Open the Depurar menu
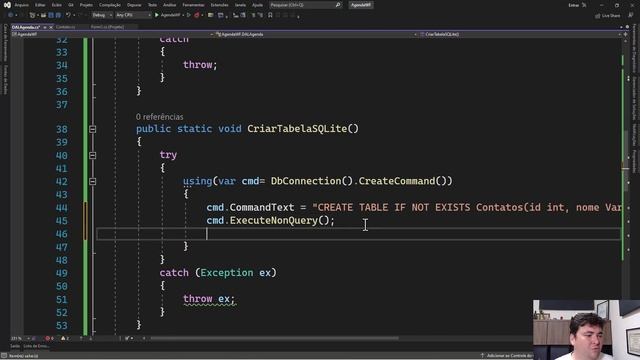The width and height of the screenshot is (640, 360). [134, 5]
